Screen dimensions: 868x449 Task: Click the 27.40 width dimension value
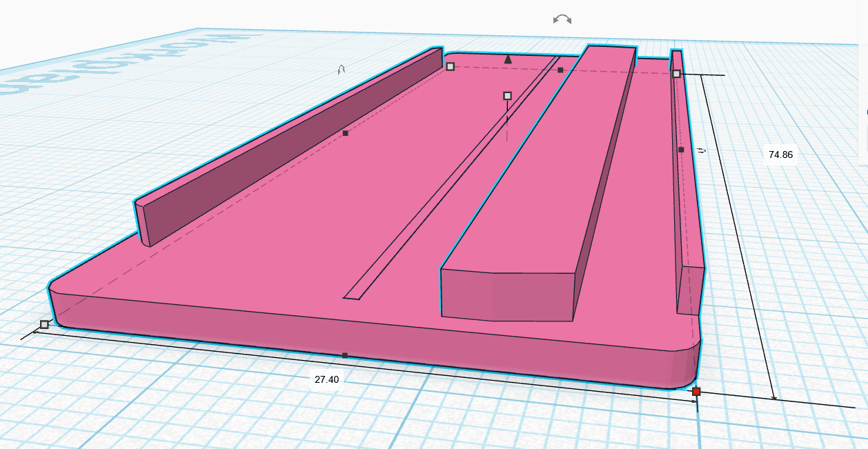point(326,379)
